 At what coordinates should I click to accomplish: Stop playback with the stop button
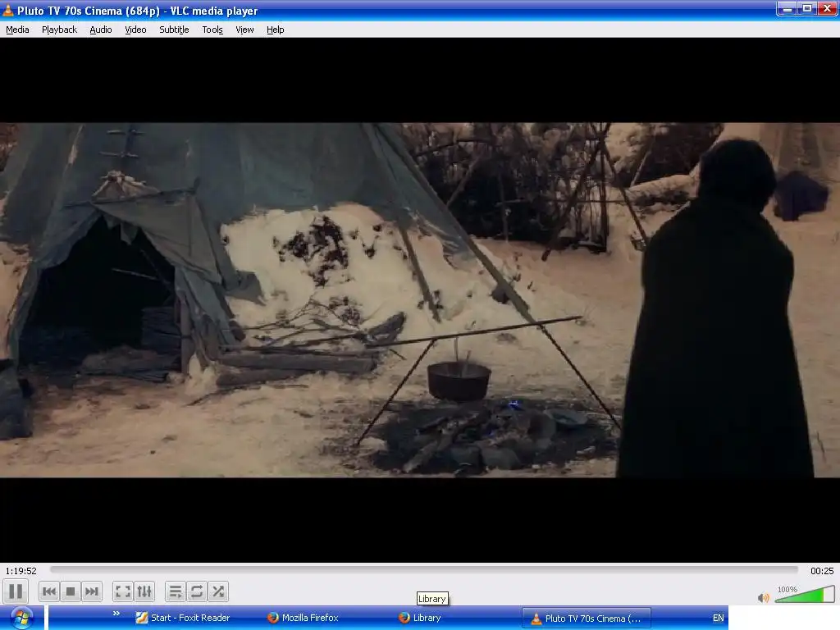[71, 591]
